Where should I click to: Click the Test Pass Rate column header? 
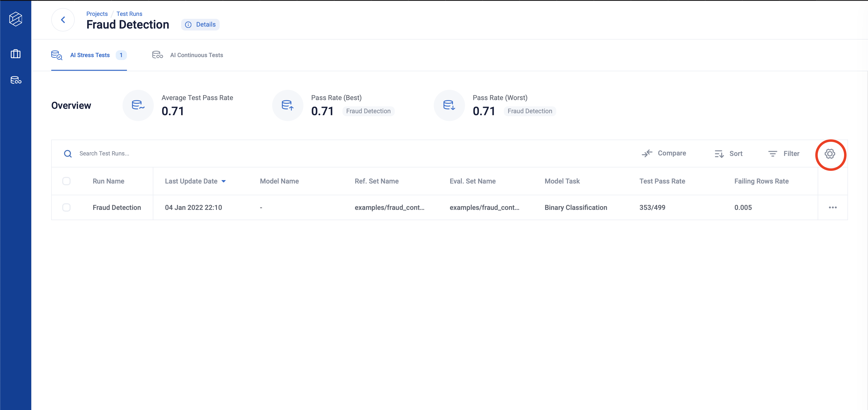(x=662, y=181)
